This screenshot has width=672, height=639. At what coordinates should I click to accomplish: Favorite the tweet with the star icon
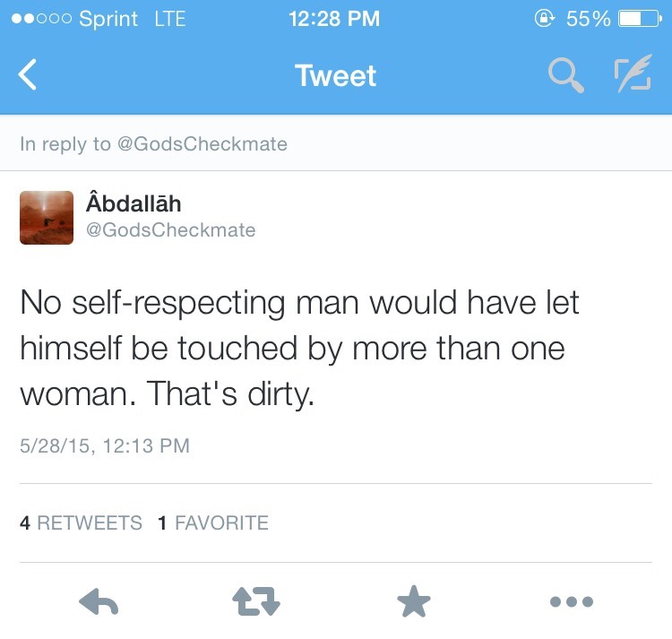point(414,601)
